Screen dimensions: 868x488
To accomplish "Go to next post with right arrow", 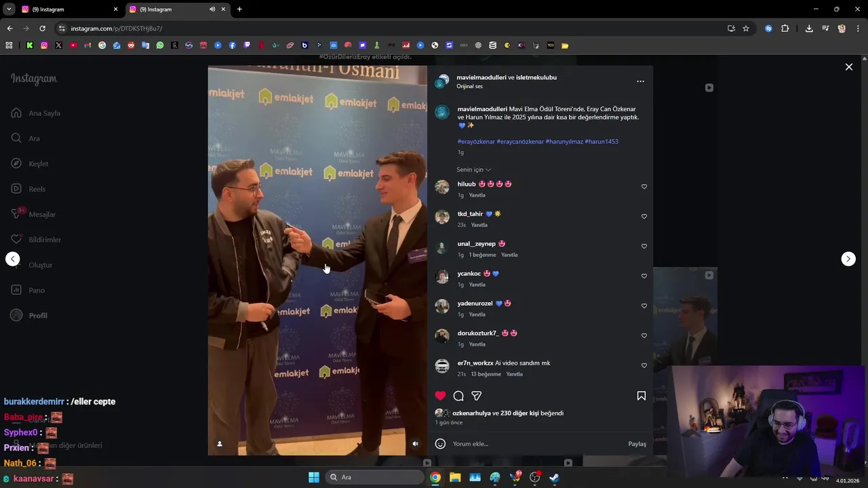I will [x=848, y=259].
